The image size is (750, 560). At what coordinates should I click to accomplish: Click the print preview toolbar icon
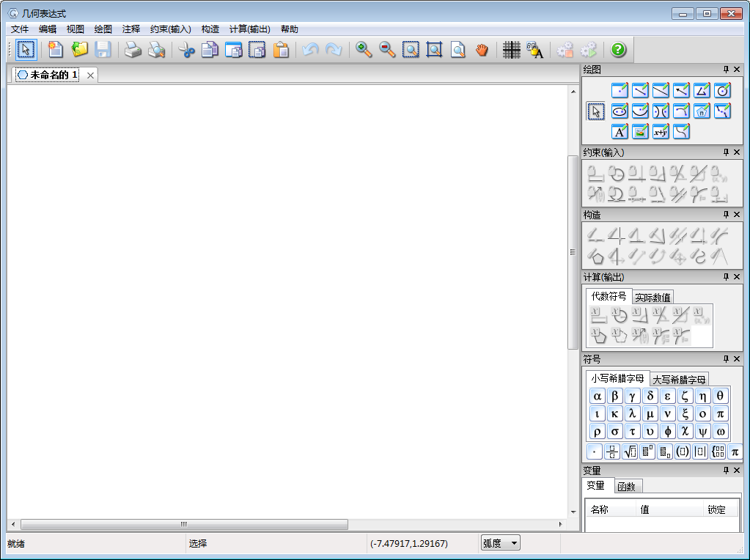(156, 49)
